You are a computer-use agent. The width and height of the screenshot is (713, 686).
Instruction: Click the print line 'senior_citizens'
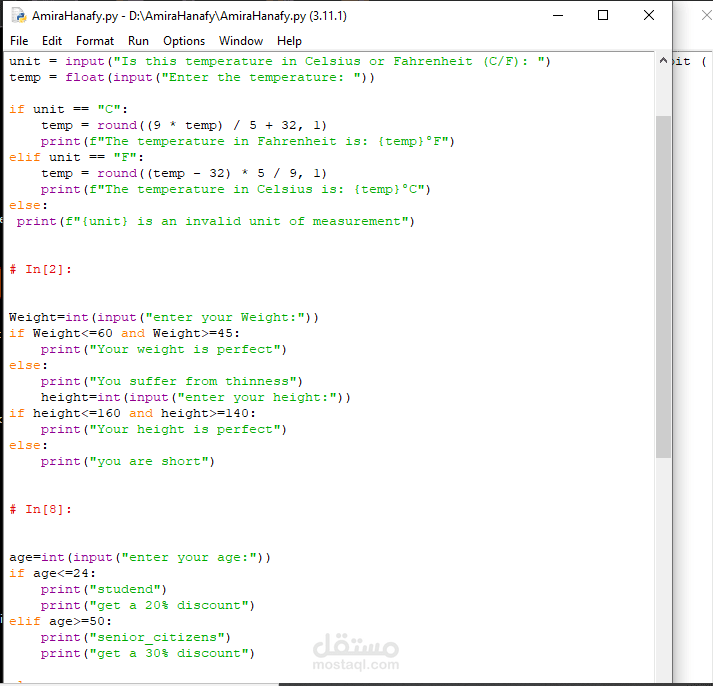click(x=136, y=637)
